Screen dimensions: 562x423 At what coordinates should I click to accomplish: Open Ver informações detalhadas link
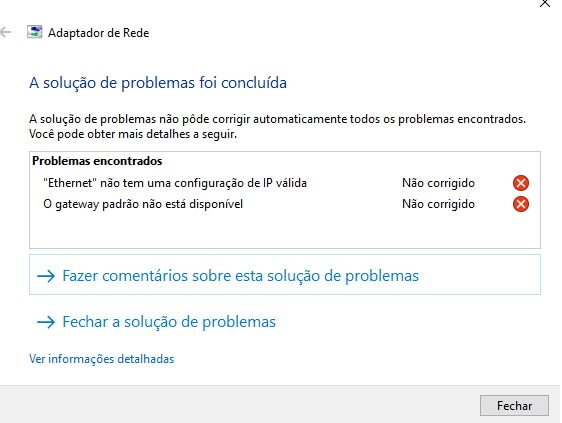pyautogui.click(x=101, y=359)
